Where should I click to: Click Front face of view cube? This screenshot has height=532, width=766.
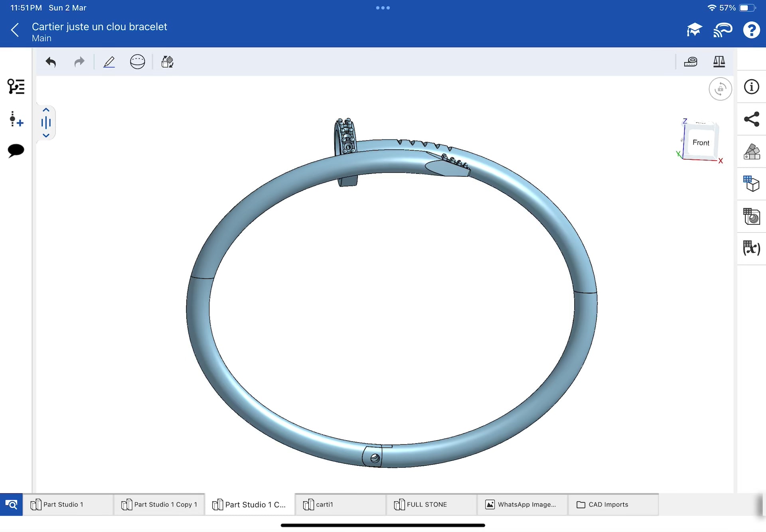coord(701,143)
